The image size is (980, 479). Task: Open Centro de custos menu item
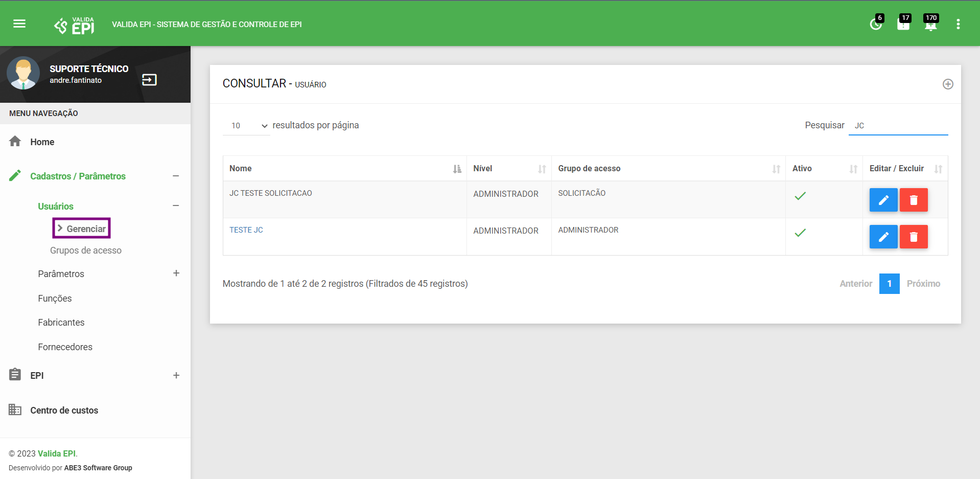64,410
